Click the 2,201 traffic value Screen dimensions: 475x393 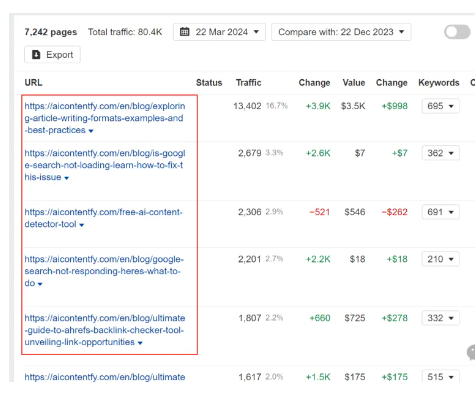point(249,259)
